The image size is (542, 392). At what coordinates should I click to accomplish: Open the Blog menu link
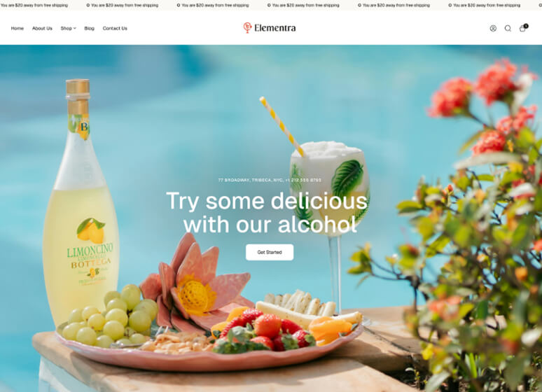(x=89, y=28)
